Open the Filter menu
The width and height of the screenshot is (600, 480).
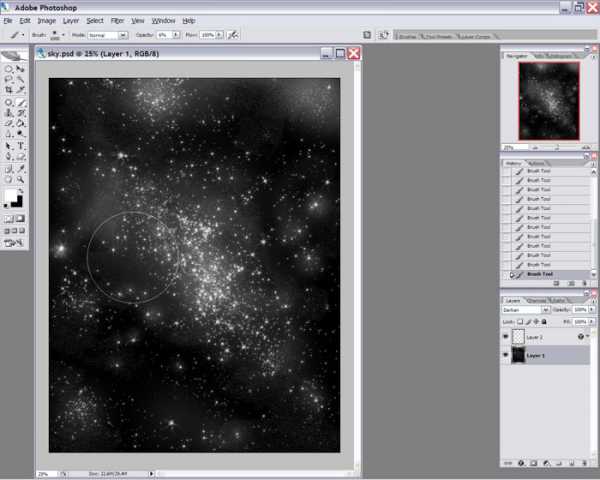[118, 20]
